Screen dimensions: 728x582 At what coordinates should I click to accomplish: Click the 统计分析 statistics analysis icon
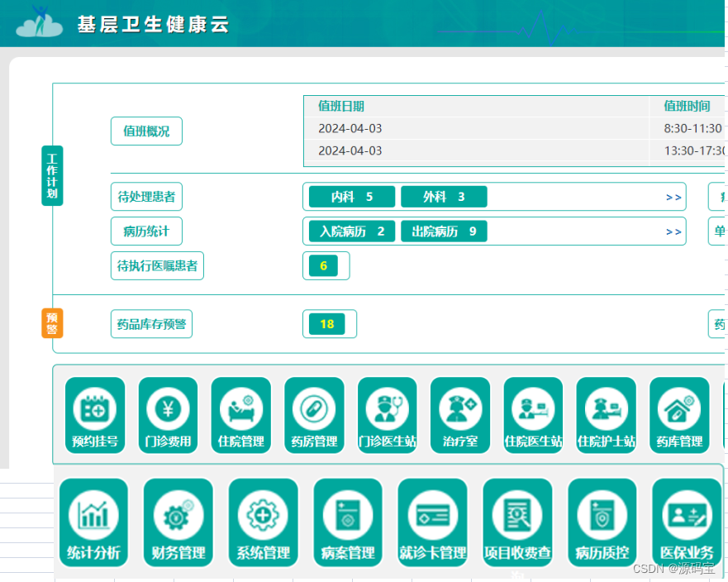click(x=93, y=523)
